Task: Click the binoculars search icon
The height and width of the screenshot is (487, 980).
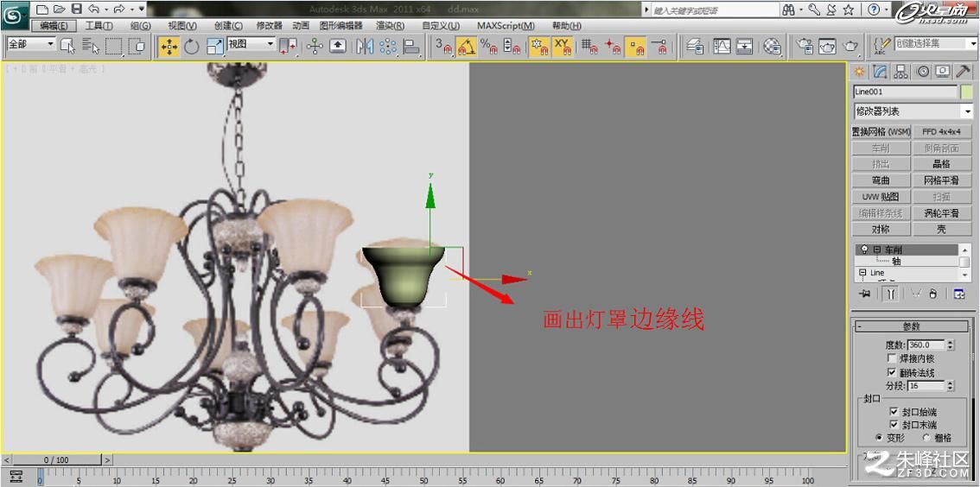Action: [789, 9]
